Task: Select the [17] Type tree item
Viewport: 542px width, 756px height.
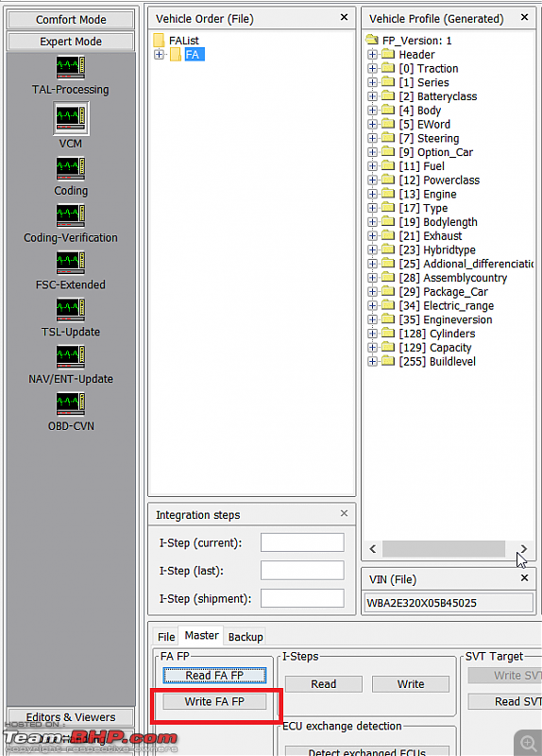Action: pyautogui.click(x=423, y=208)
